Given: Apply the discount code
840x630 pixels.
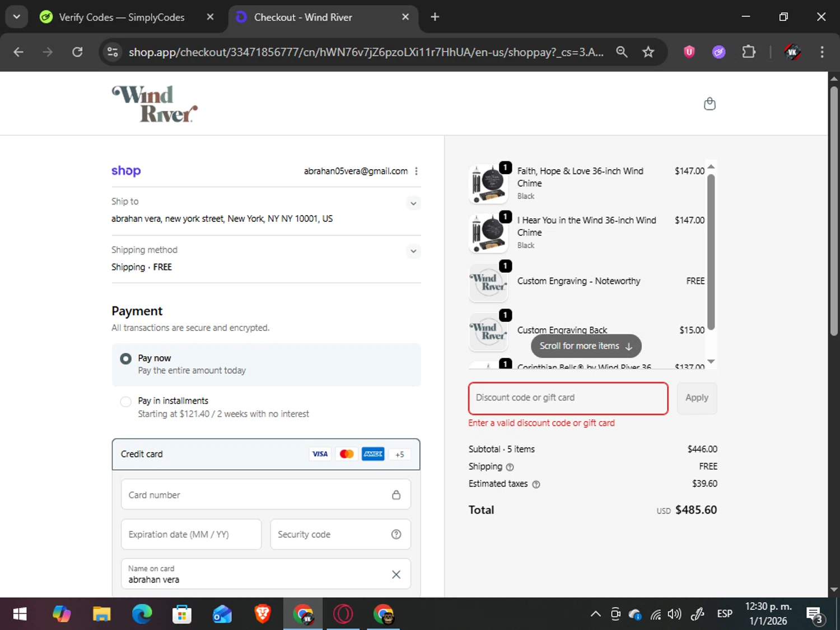Looking at the screenshot, I should coord(697,398).
